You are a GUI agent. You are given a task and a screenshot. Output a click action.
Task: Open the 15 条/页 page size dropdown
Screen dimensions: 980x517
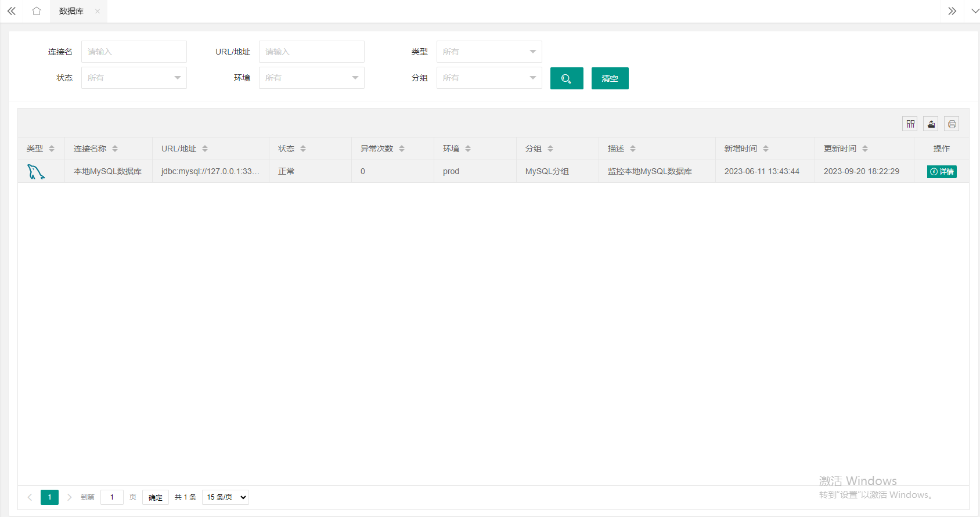(x=225, y=497)
